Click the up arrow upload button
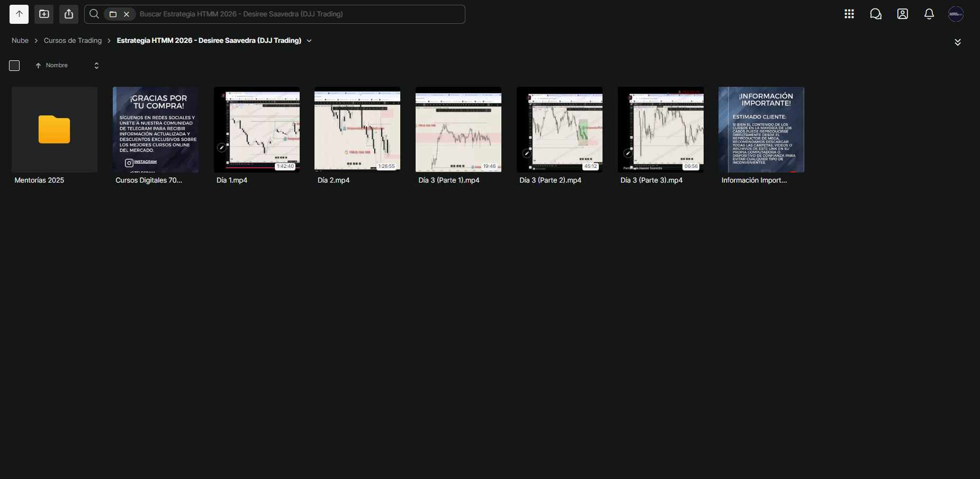Image resolution: width=980 pixels, height=479 pixels. 19,14
